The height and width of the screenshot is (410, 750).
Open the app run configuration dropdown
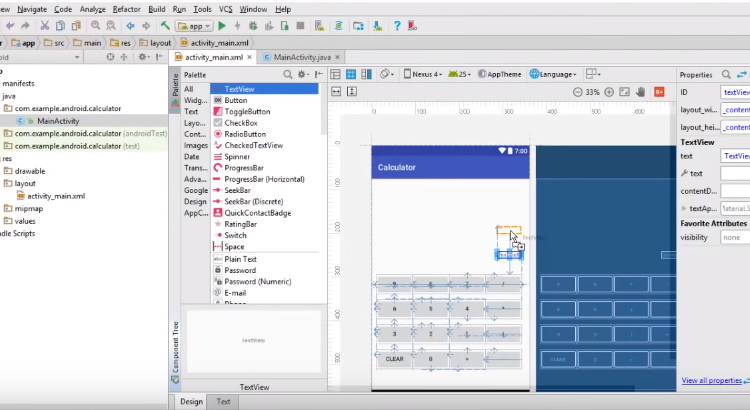pyautogui.click(x=193, y=26)
